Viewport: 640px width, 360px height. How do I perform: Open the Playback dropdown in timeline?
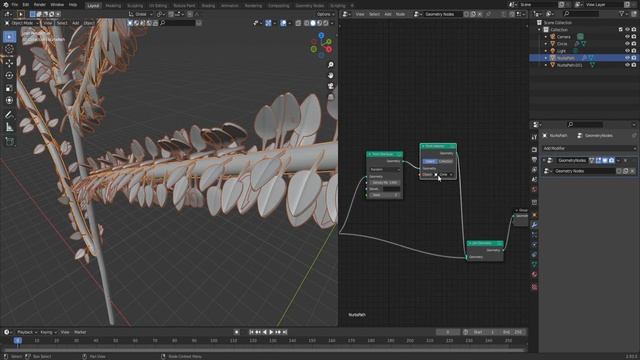coord(27,332)
